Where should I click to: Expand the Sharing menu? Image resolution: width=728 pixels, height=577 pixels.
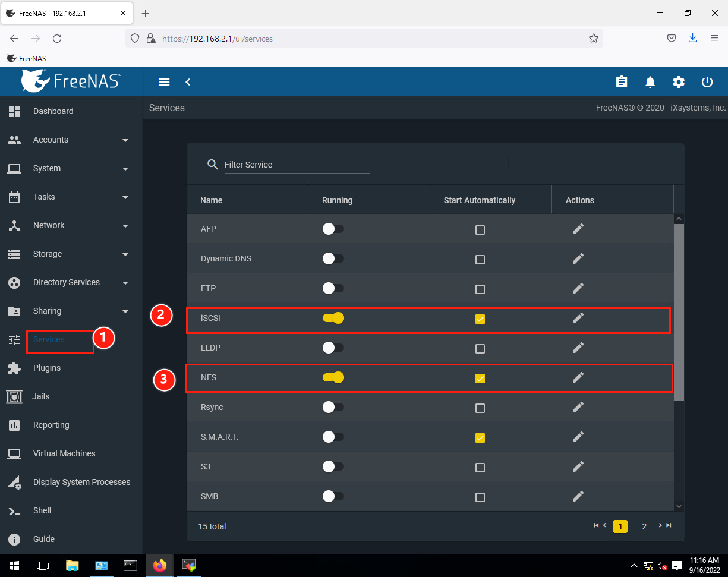[x=71, y=311]
